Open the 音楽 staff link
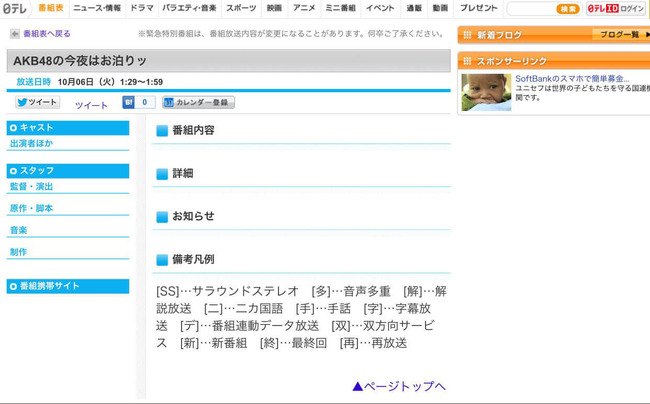 click(19, 230)
